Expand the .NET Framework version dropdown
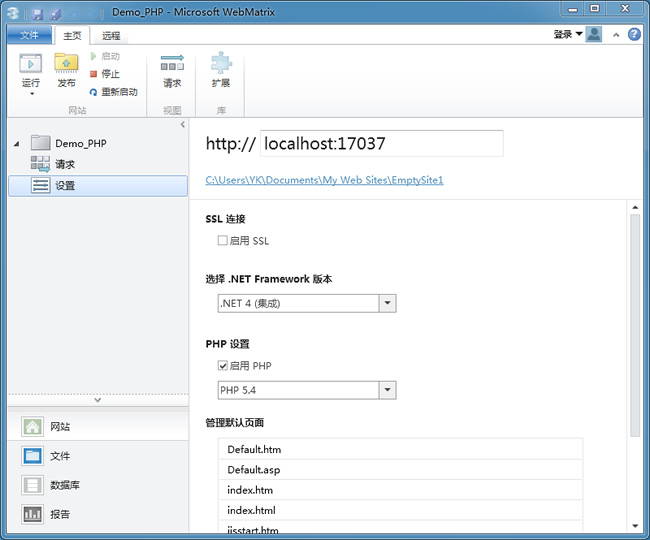Viewport: 650px width, 540px height. [x=388, y=303]
